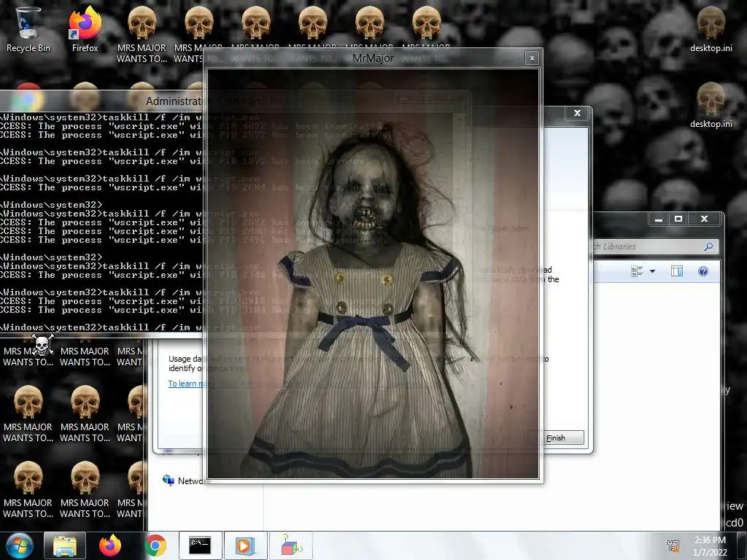Launch Google Chrome from the taskbar
The height and width of the screenshot is (560, 747).
click(x=155, y=545)
